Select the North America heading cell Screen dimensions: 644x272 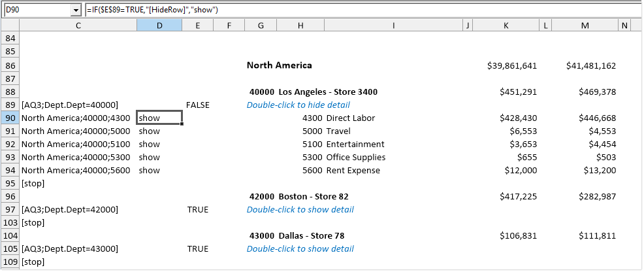tap(279, 65)
